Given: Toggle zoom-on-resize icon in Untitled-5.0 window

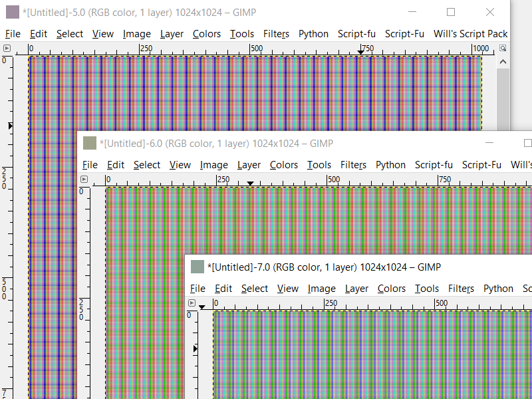Looking at the screenshot, I should pyautogui.click(x=503, y=48).
